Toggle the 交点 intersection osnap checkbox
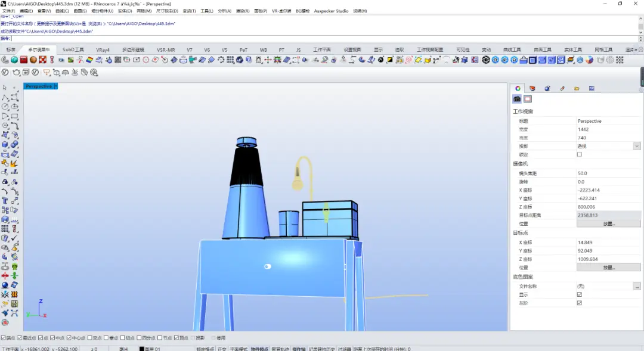 click(x=89, y=338)
